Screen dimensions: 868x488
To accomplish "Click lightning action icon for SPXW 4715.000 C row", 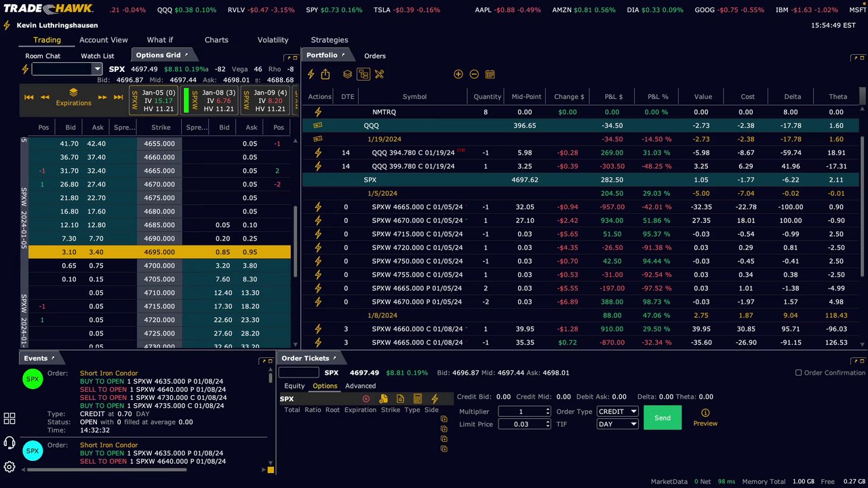I will (318, 234).
